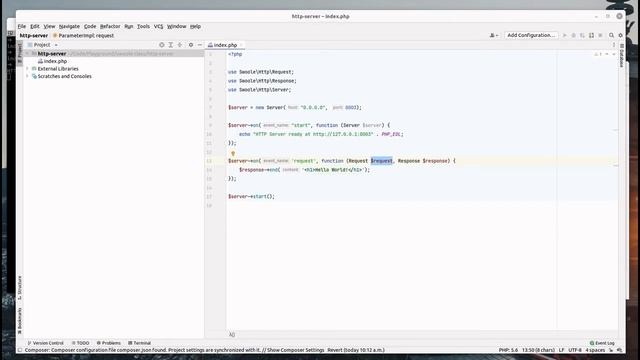Viewport: 640px width, 360px height.
Task: Open the Tools menu
Action: (x=143, y=26)
